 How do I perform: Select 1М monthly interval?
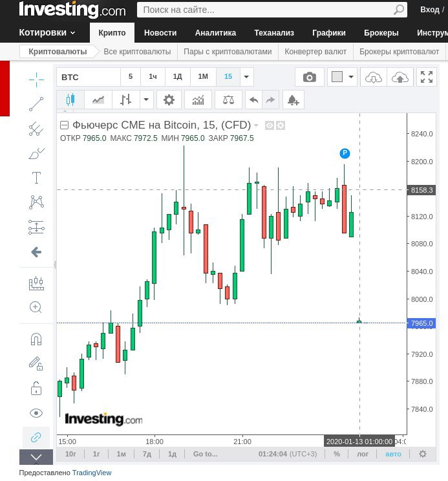click(203, 76)
